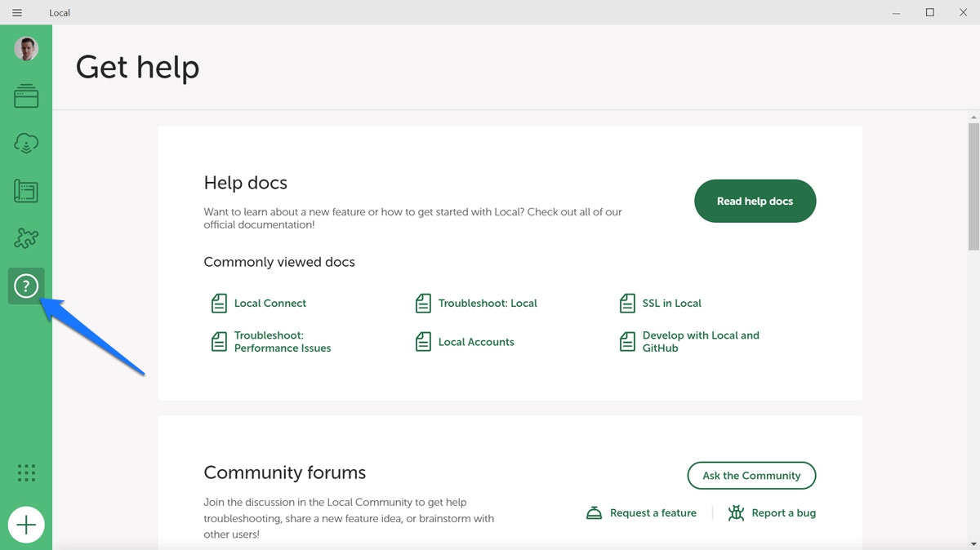Open the hamburger menu in title bar

coord(17,13)
